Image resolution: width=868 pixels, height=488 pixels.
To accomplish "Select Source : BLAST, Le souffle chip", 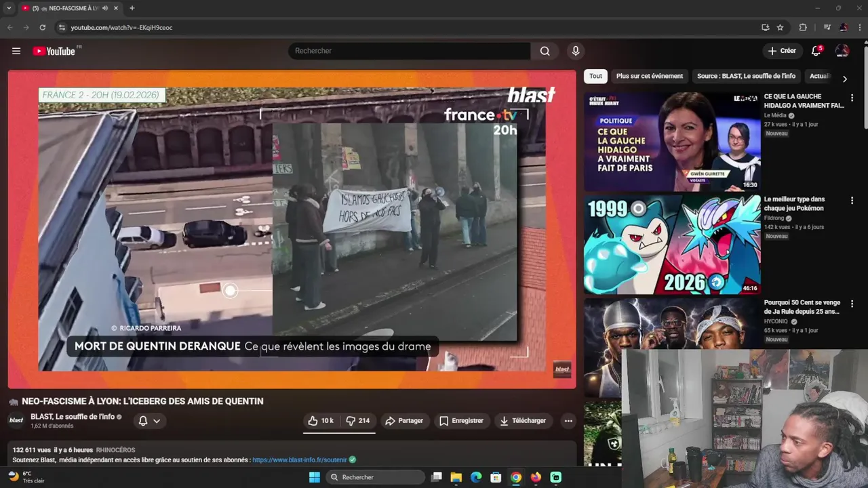I will click(x=746, y=76).
